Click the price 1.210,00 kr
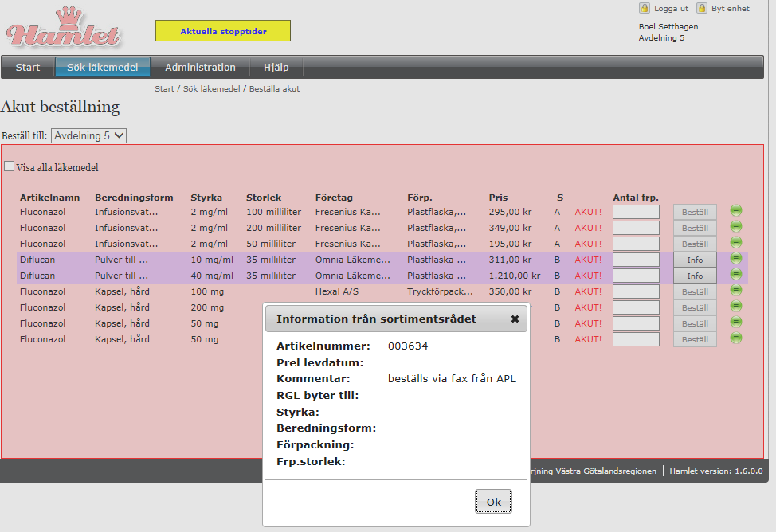Screen dimensions: 776x532 pyautogui.click(x=515, y=275)
